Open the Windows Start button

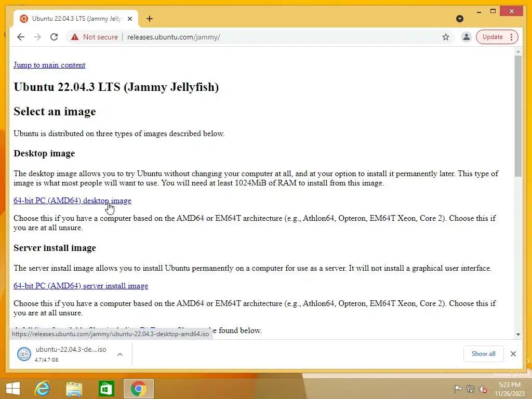(x=13, y=389)
